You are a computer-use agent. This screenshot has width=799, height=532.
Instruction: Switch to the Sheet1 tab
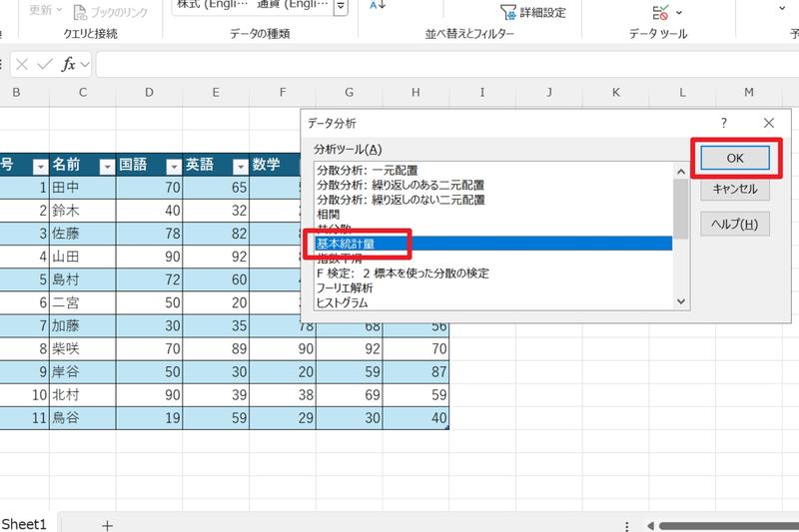click(x=24, y=524)
